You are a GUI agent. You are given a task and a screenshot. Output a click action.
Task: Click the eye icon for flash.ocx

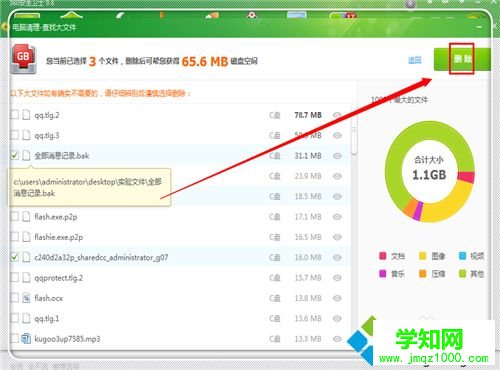[x=337, y=298]
